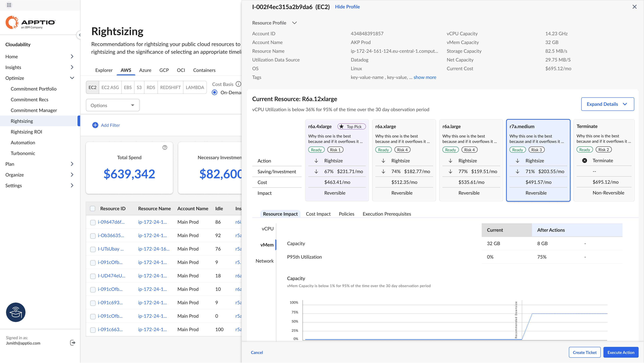Open Commitment Manager in sidebar
The width and height of the screenshot is (644, 363).
click(x=34, y=110)
